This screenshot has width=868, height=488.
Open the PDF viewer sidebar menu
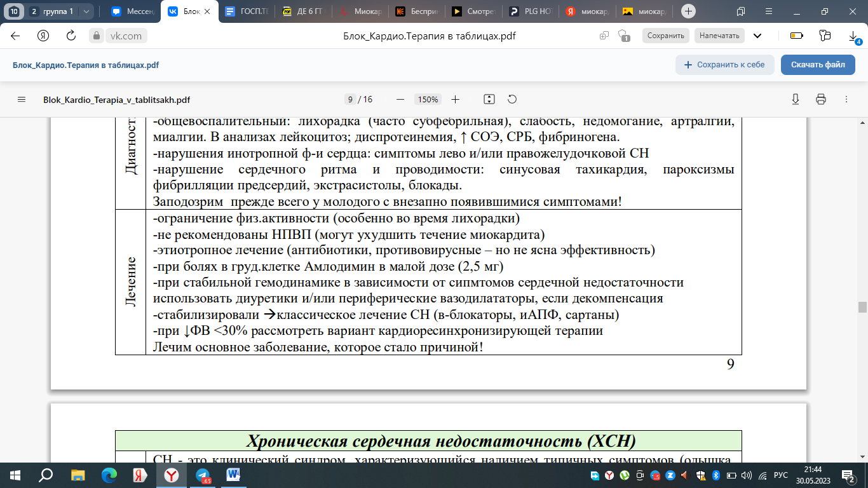coord(22,100)
